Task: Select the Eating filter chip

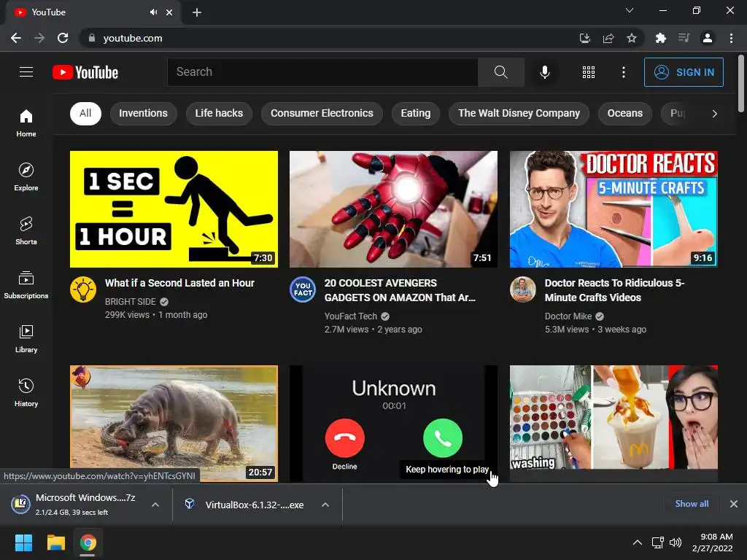Action: pyautogui.click(x=415, y=113)
